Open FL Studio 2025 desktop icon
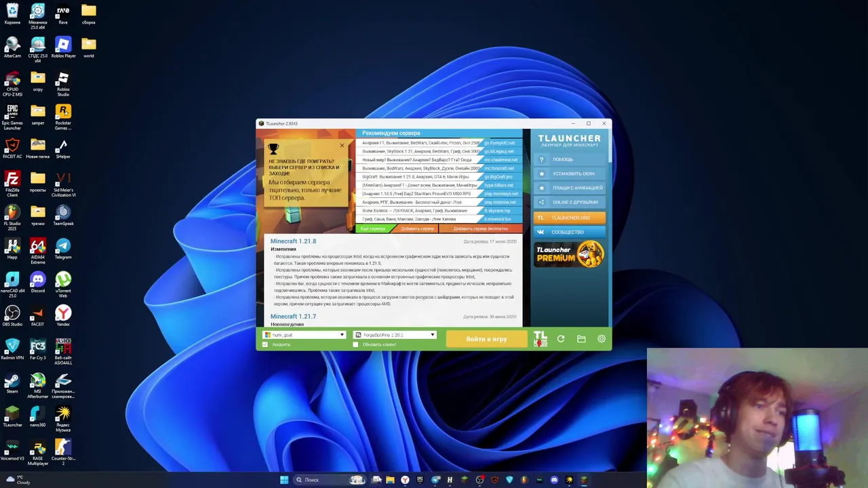Viewport: 868px width, 488px height. (12, 218)
